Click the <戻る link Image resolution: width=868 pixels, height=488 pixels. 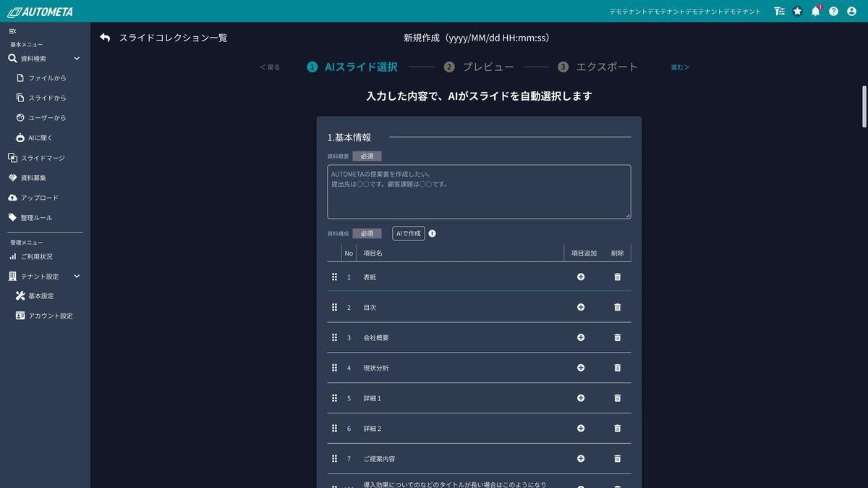coord(270,67)
